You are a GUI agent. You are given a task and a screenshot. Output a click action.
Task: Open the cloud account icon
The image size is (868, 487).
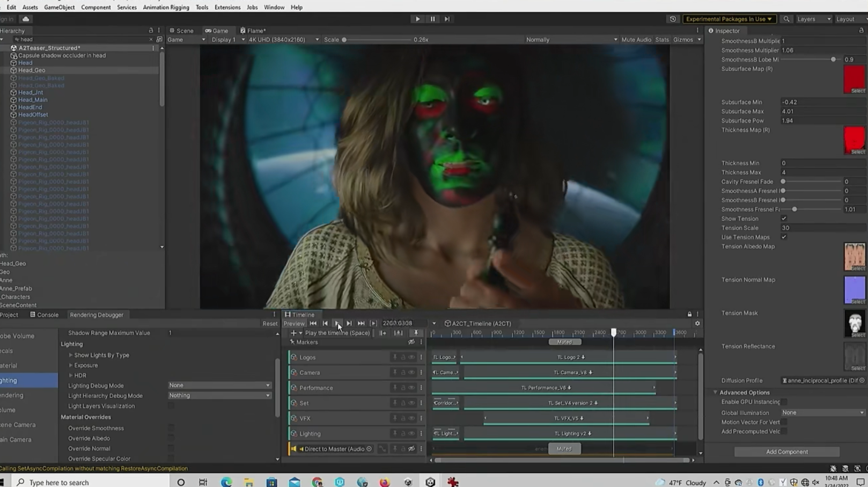click(25, 19)
